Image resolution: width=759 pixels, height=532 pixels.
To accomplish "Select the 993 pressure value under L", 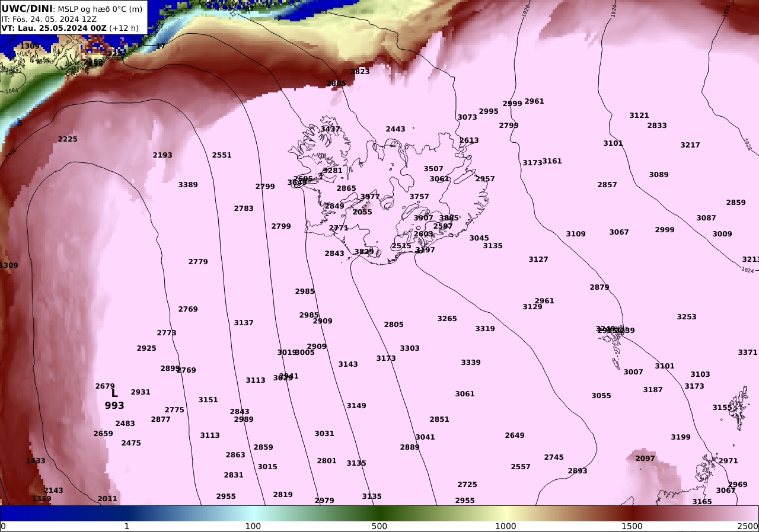I will [114, 406].
